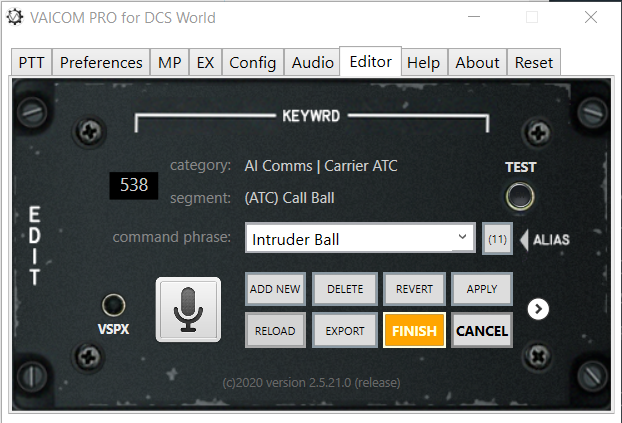Open the Preferences tab

[x=101, y=62]
